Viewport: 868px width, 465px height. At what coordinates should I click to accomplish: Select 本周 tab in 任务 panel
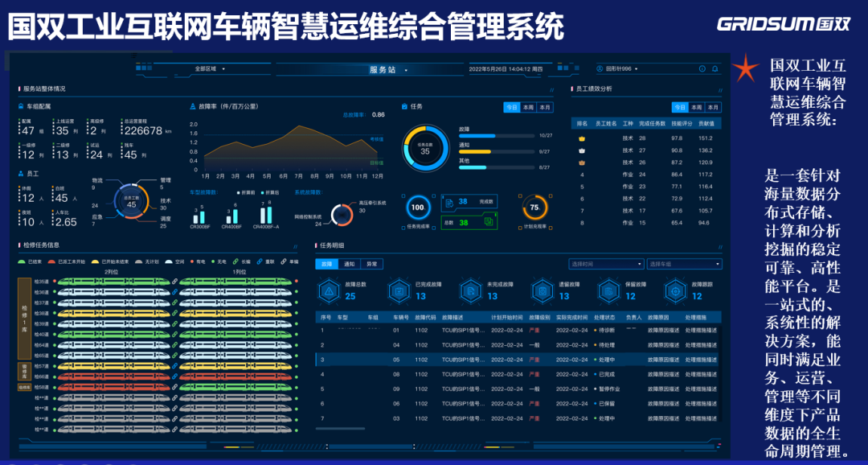tap(528, 108)
